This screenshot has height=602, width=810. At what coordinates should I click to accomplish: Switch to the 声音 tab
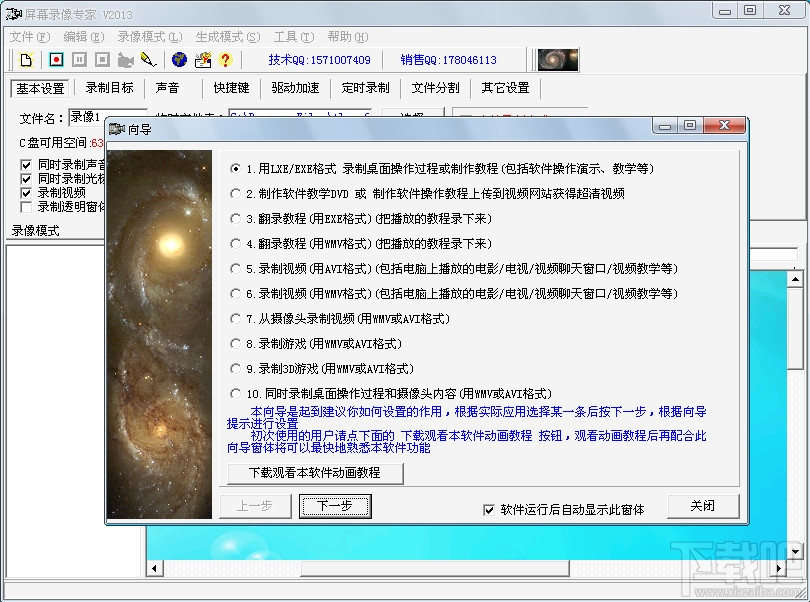(x=168, y=88)
